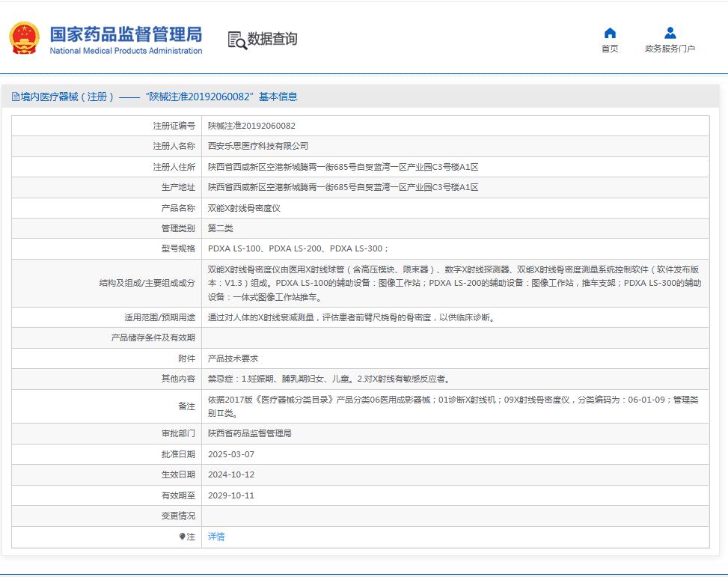The image size is (728, 577).
Task: Click the 有效期至 2029-10-11 cell
Action: pos(234,495)
